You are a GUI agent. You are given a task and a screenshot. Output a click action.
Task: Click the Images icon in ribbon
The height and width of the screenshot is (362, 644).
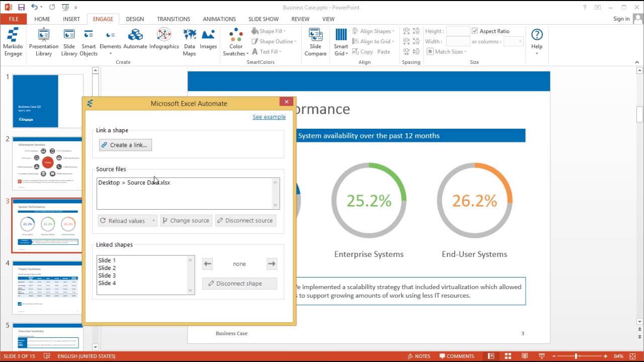208,39
